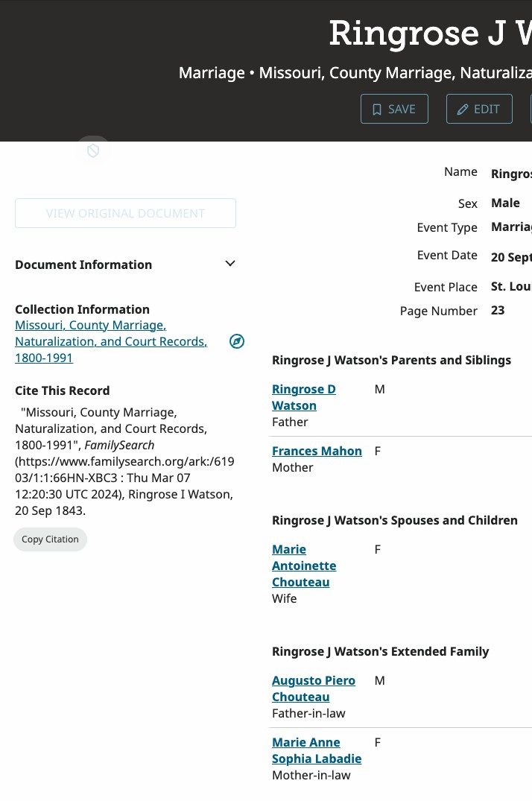Select the Document Information heading
The image size is (532, 801).
pyautogui.click(x=83, y=265)
